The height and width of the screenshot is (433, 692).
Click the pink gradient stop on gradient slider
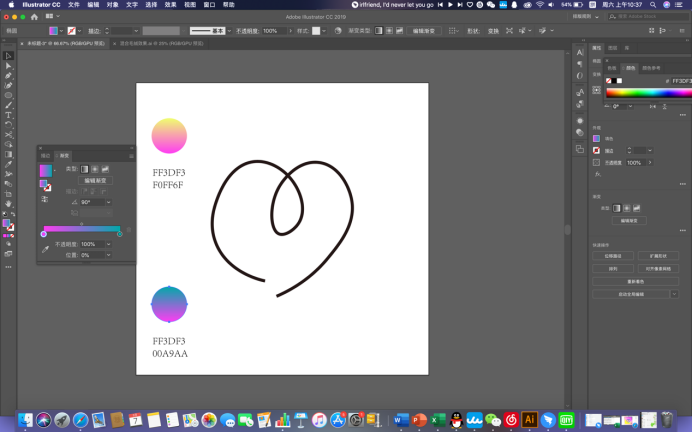(x=44, y=234)
